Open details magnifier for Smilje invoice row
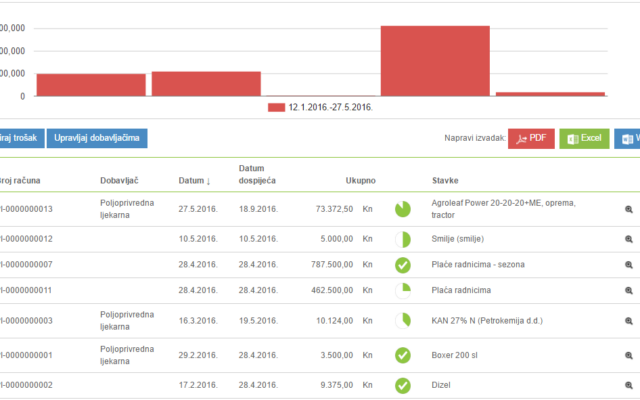 coord(629,239)
